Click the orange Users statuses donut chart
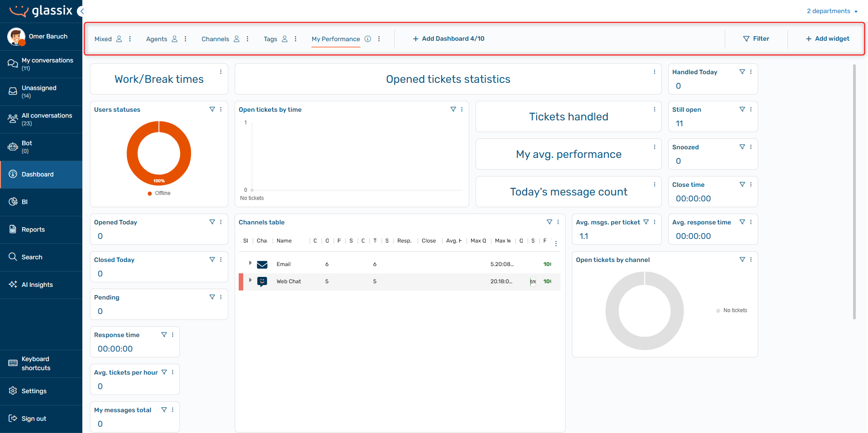Screen dimensions: 868x433 (x=159, y=153)
